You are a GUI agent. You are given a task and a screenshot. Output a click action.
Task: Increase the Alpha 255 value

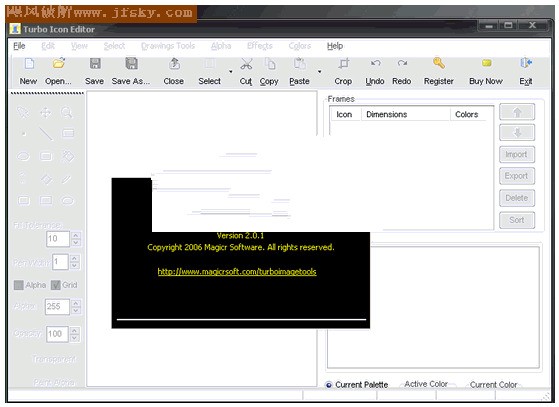coord(76,303)
